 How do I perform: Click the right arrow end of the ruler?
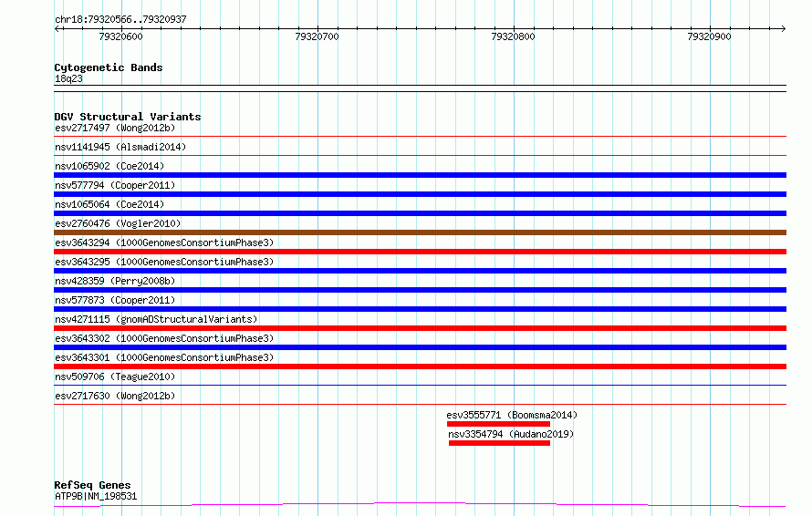[783, 28]
